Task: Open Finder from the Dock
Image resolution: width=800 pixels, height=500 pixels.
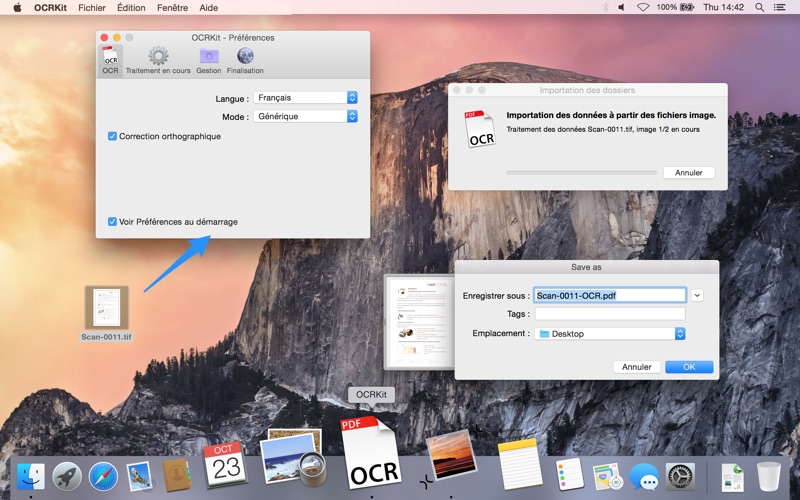Action: (x=31, y=477)
